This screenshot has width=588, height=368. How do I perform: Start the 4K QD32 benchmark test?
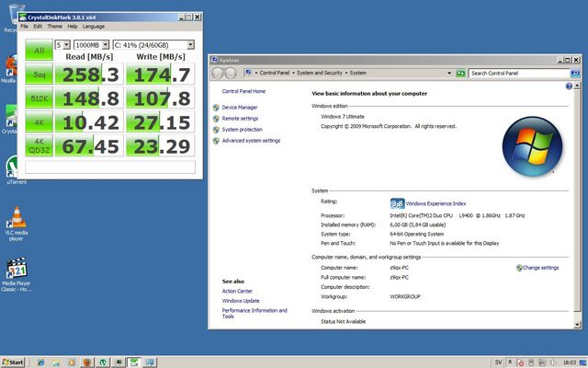pyautogui.click(x=39, y=146)
